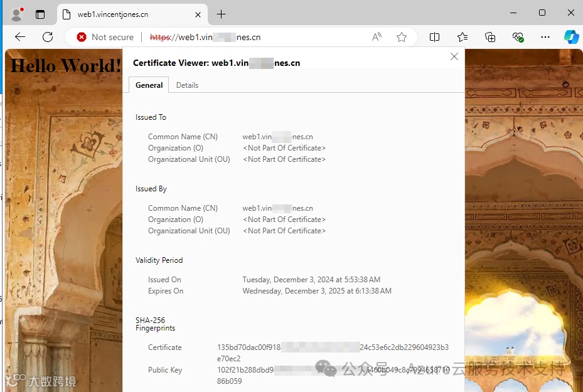This screenshot has width=583, height=392.
Task: Open the browser profile avatar
Action: click(x=16, y=14)
